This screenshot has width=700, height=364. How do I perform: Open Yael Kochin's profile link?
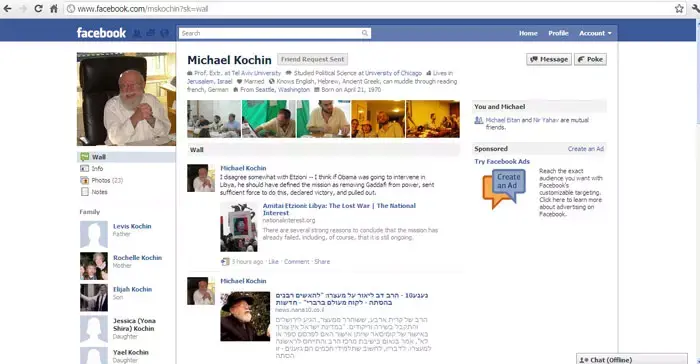point(131,352)
